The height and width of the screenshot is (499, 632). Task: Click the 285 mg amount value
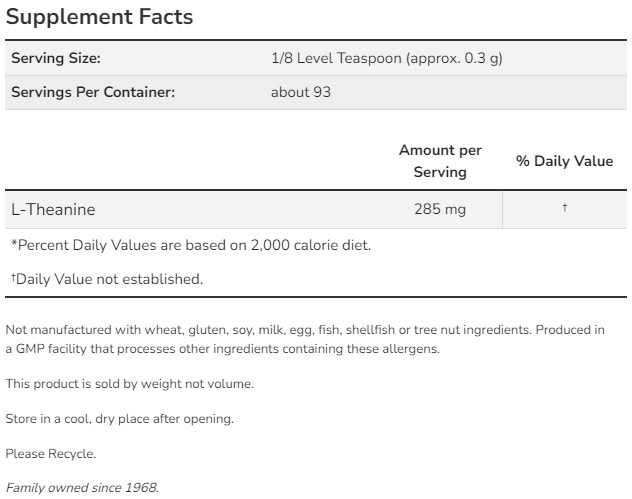[x=440, y=210]
